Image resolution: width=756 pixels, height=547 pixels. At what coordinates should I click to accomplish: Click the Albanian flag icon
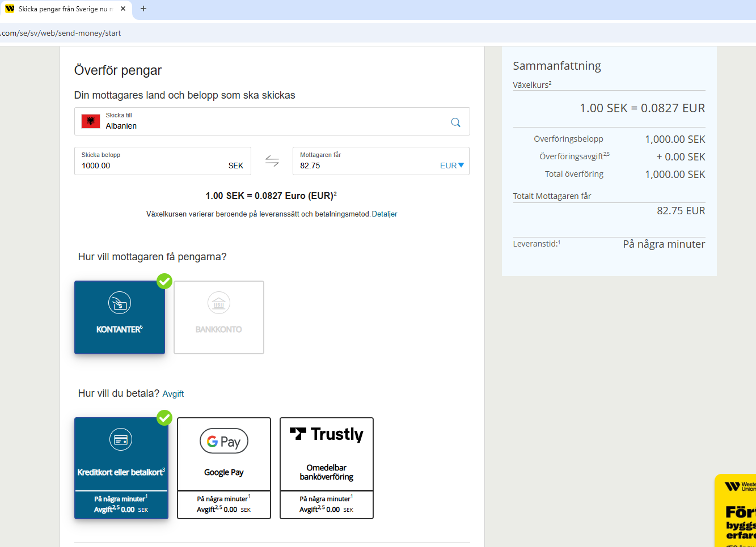pyautogui.click(x=91, y=121)
